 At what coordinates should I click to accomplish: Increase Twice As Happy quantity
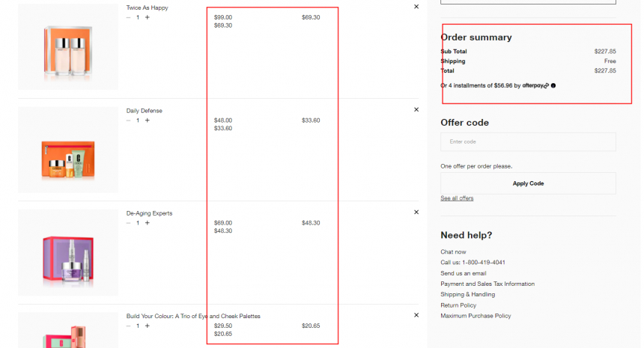pyautogui.click(x=148, y=17)
